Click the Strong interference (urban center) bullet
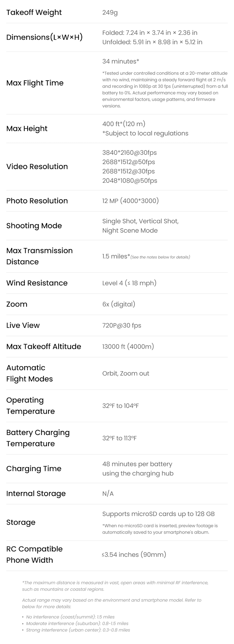 tap(78, 630)
